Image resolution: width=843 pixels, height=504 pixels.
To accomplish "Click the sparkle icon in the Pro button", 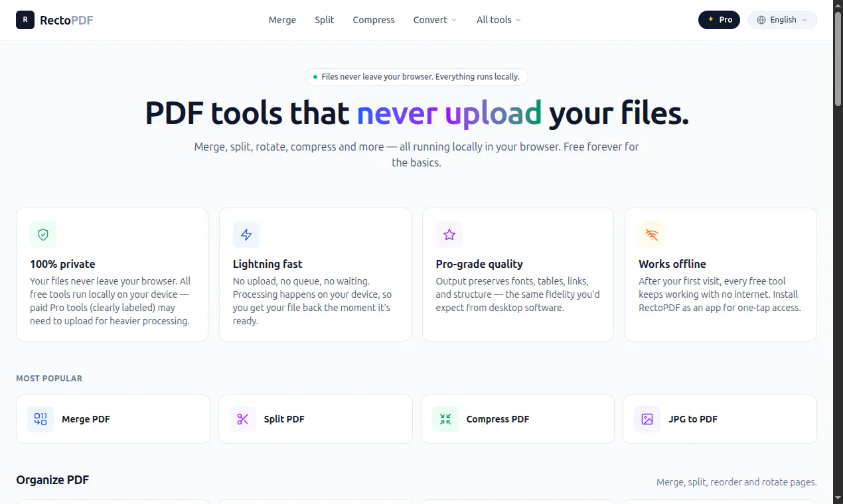I will pos(711,20).
